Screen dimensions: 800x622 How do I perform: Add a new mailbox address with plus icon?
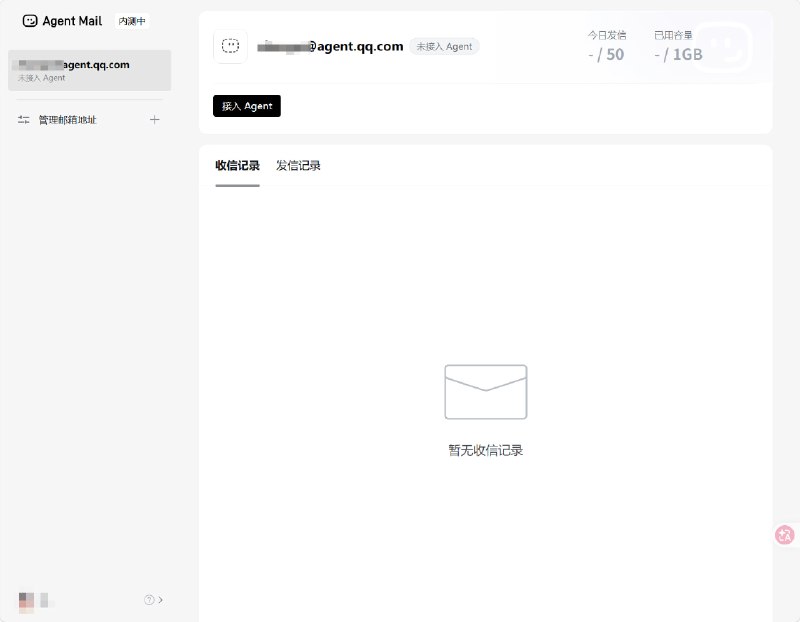point(155,120)
